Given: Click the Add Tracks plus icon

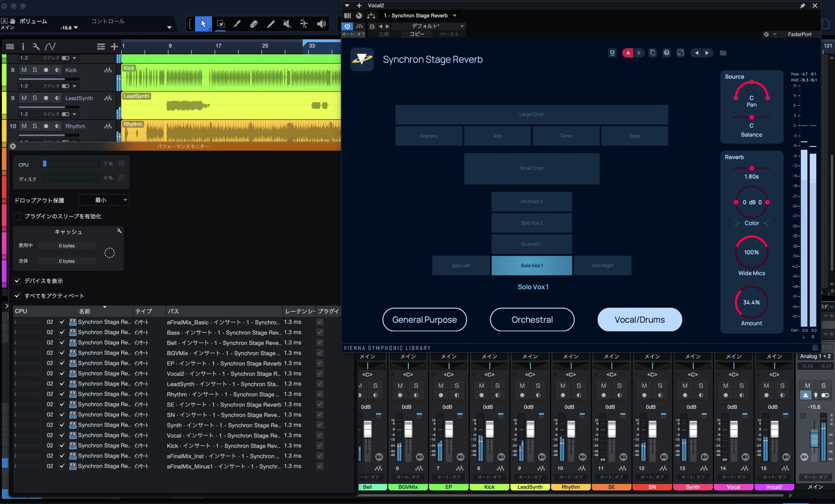Looking at the screenshot, I should [114, 46].
